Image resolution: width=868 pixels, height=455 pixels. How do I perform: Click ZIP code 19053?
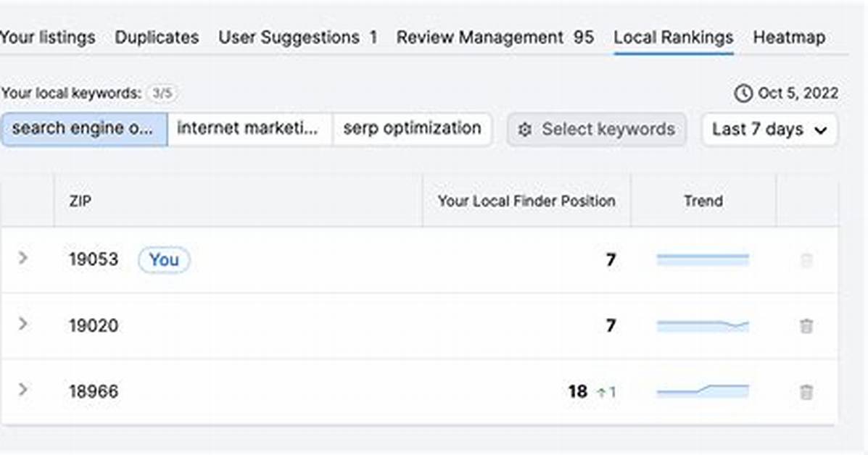coord(94,259)
